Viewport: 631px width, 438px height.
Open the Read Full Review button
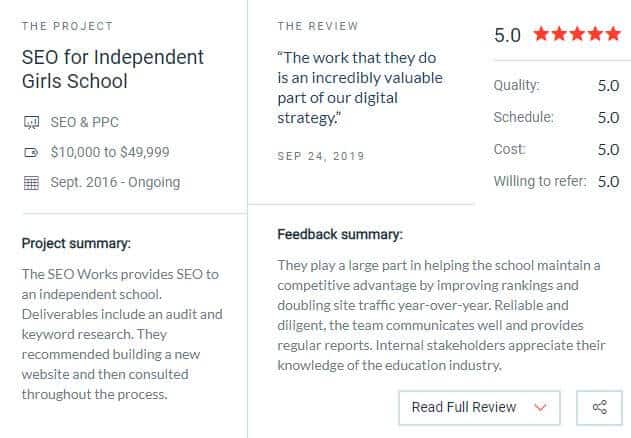tap(479, 407)
